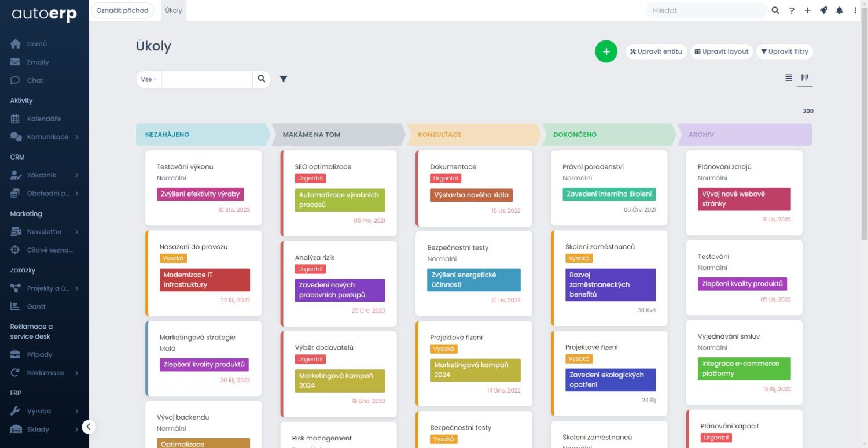
Task: Open the notifications bell icon
Action: click(839, 10)
